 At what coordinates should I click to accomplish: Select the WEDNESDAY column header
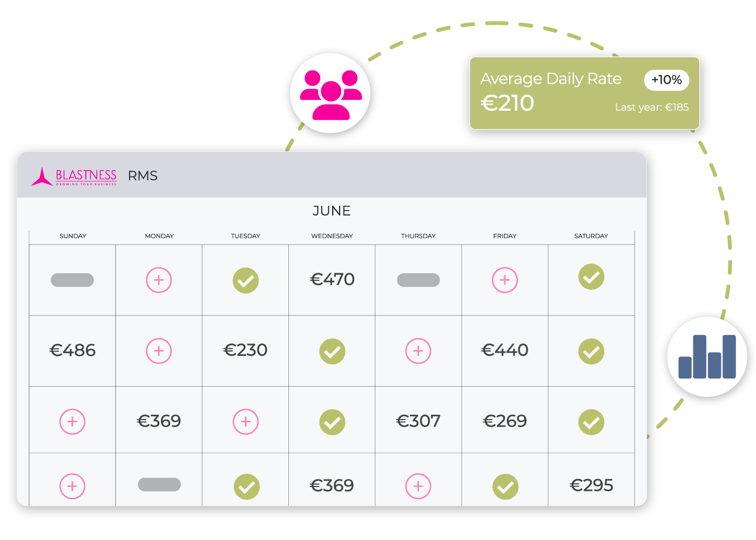pyautogui.click(x=332, y=236)
